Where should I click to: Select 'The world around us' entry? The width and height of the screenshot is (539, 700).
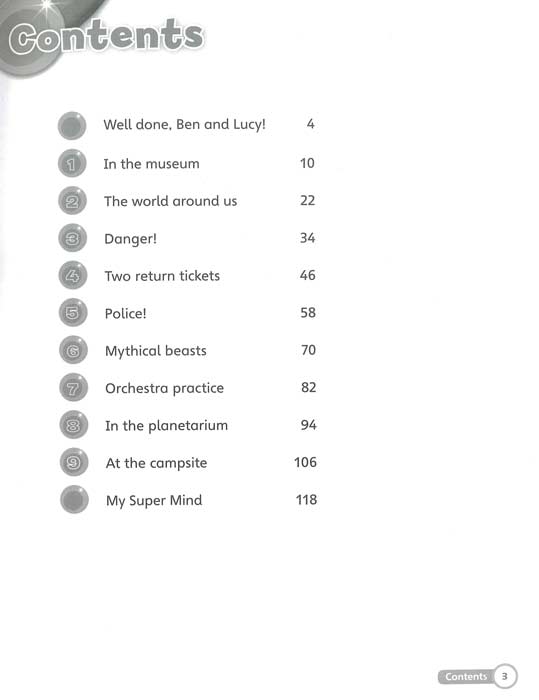(x=171, y=201)
